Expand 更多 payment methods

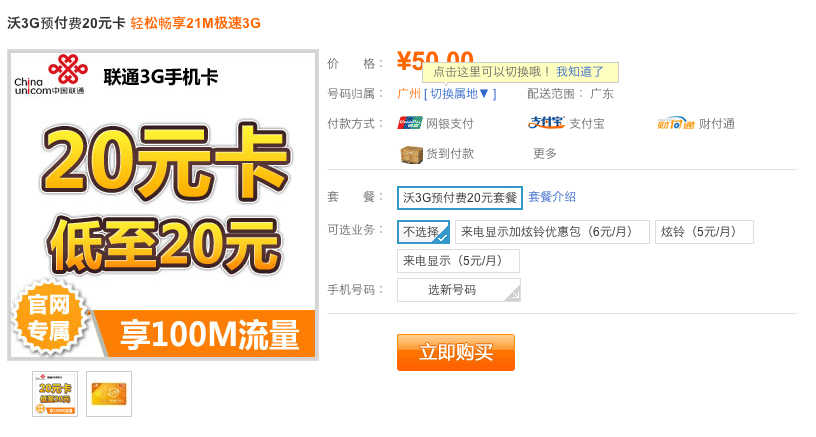(544, 153)
